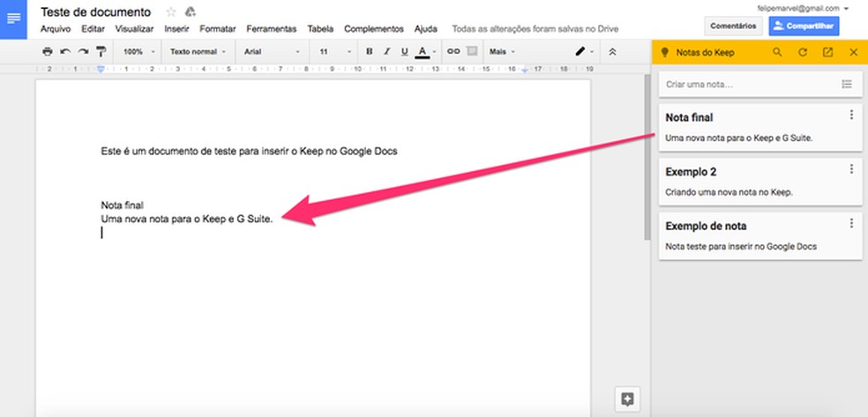
Task: Click the left indent marker on ruler
Action: tap(101, 69)
